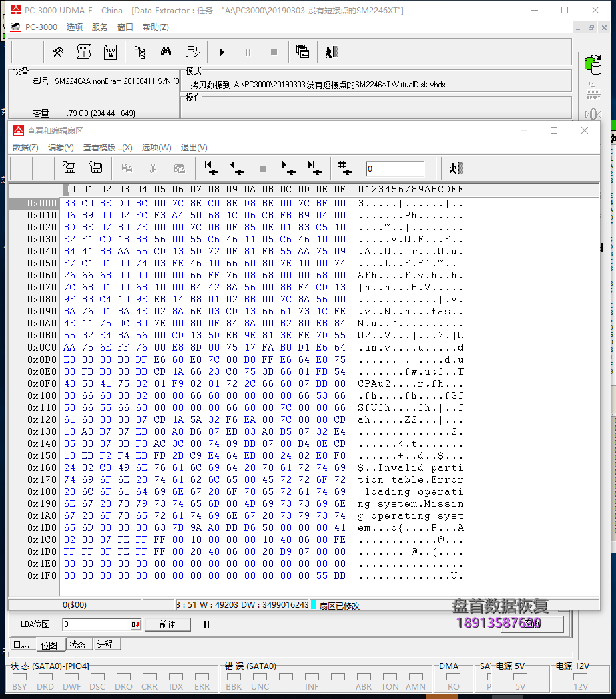Click the 0x100 row offset label
616x699 pixels.
coord(42,395)
